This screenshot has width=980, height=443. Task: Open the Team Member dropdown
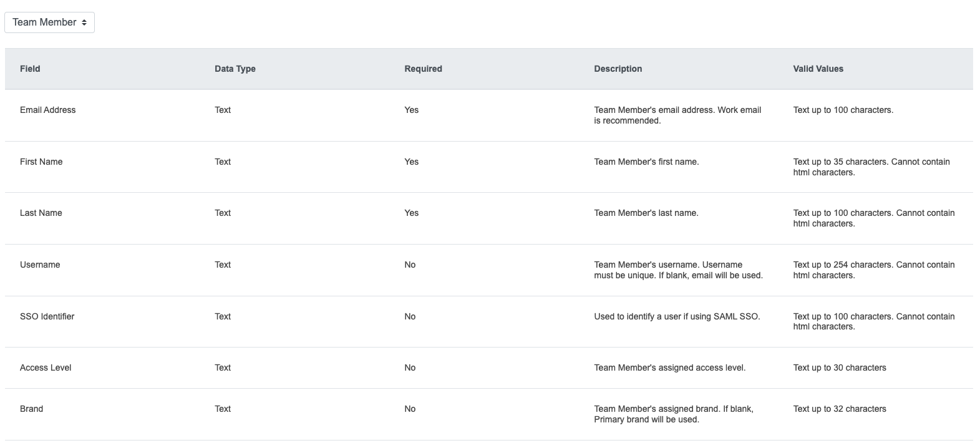[49, 22]
